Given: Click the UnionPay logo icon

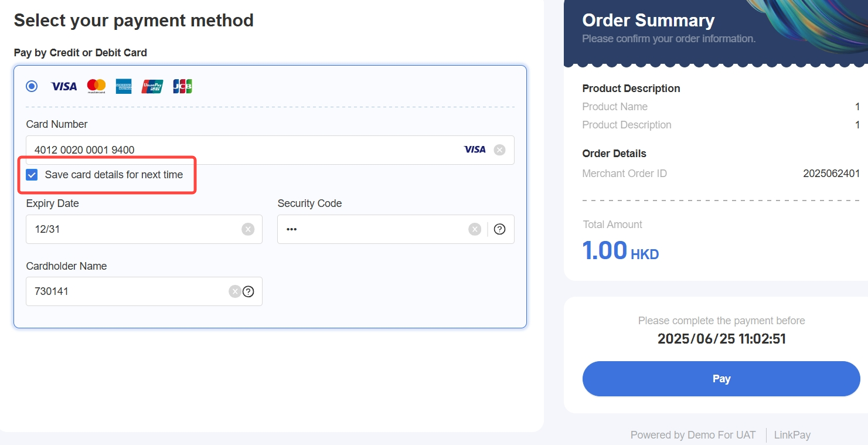Looking at the screenshot, I should 152,87.
